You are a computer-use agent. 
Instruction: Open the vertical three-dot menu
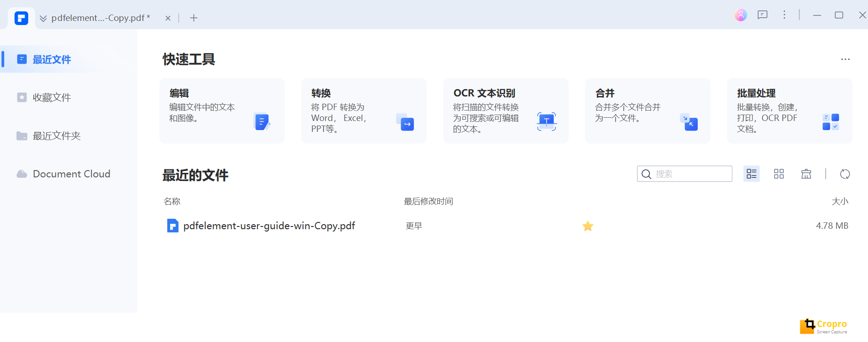(x=784, y=15)
